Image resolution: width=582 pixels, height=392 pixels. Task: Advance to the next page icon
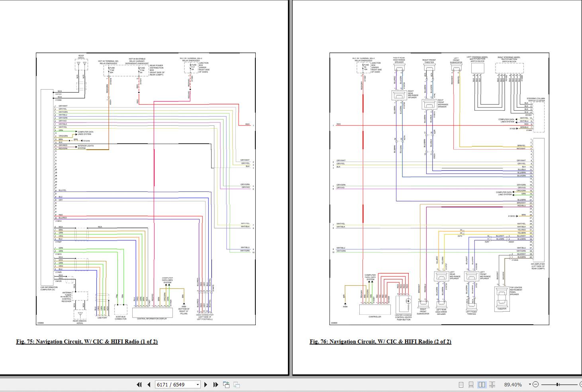(x=206, y=384)
